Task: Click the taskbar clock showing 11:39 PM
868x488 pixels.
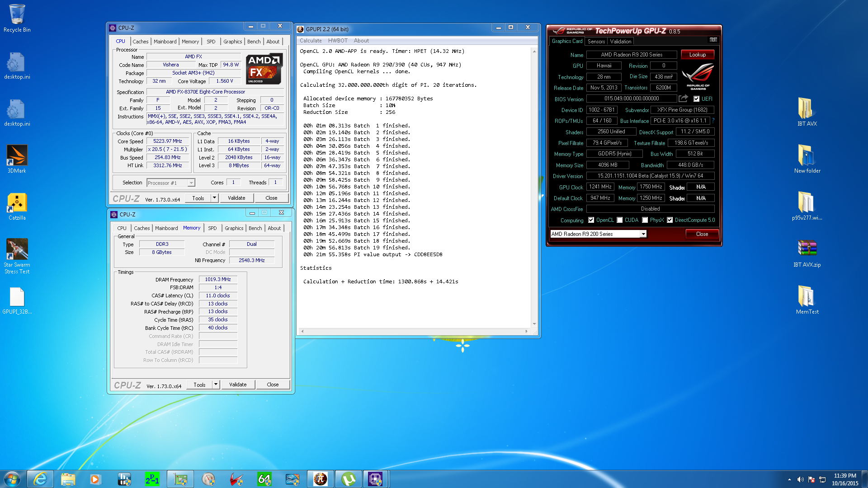Action: [844, 479]
